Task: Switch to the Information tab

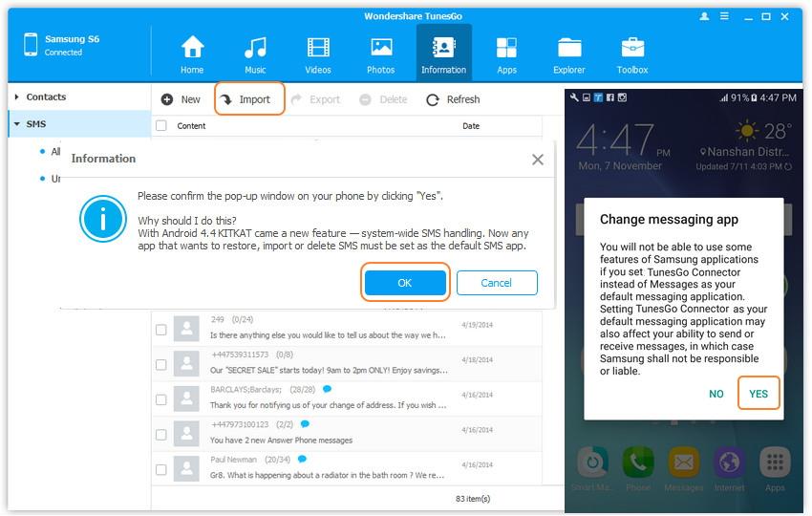Action: click(x=443, y=54)
